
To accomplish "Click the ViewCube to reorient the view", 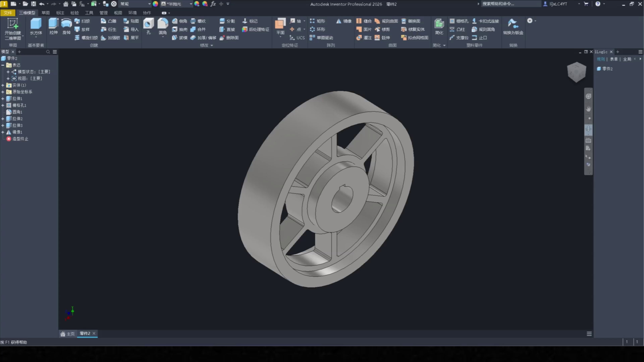I will tap(577, 72).
